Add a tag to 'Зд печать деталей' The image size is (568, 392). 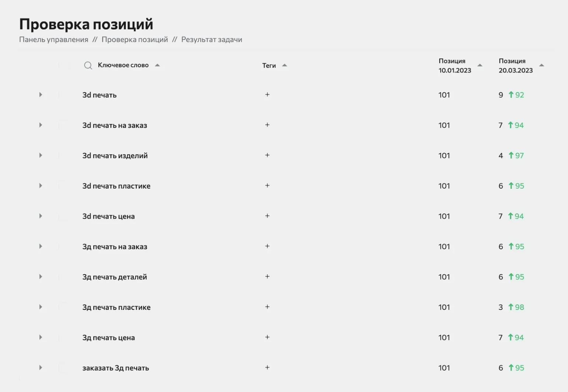267,276
